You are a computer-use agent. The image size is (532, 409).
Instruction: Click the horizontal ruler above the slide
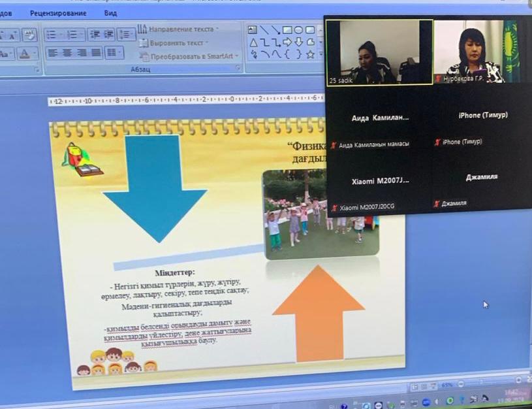click(187, 100)
